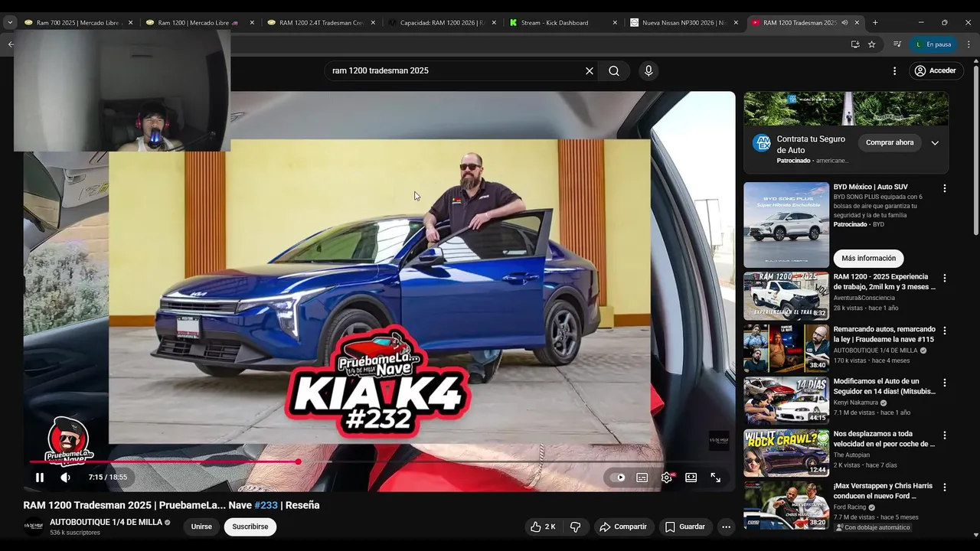The image size is (980, 551).
Task: Open the browser media controls icon
Action: 897,44
